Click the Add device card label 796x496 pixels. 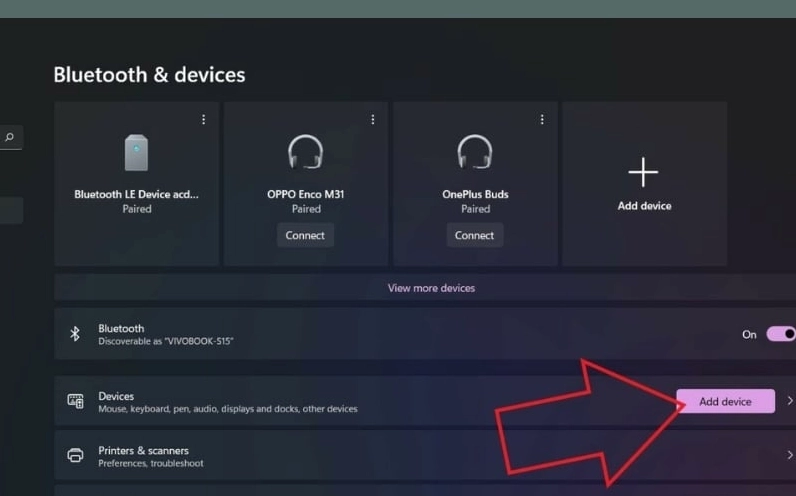pyautogui.click(x=644, y=206)
